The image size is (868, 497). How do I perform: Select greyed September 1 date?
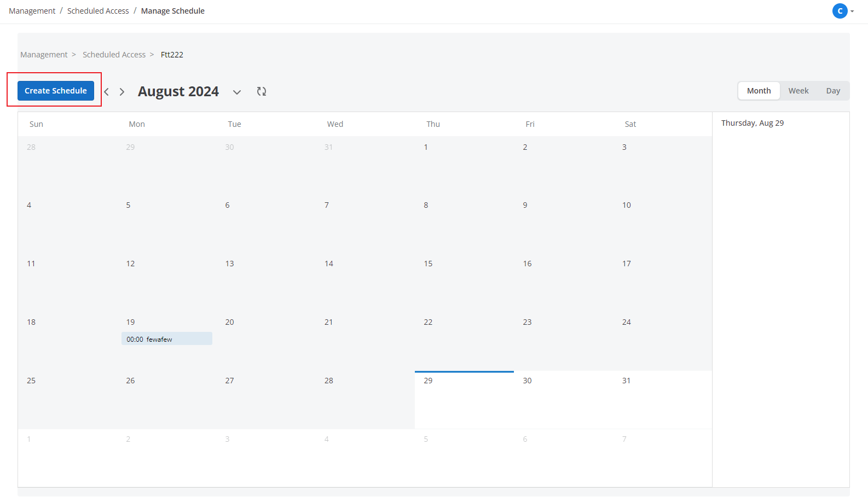pos(29,439)
